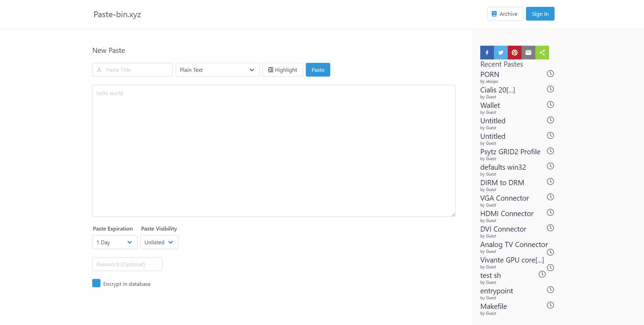Share the page on Pinterest
This screenshot has height=325, width=644.
click(x=515, y=53)
